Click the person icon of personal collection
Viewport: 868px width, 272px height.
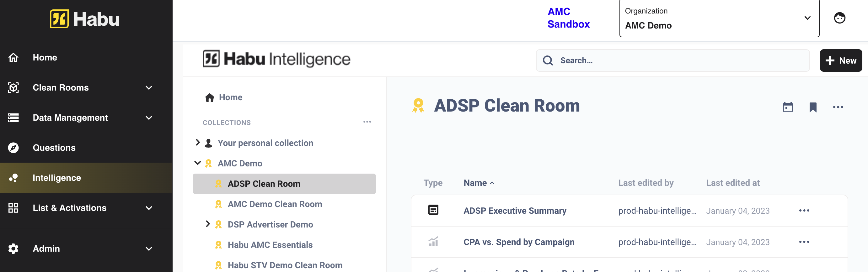pos(209,143)
